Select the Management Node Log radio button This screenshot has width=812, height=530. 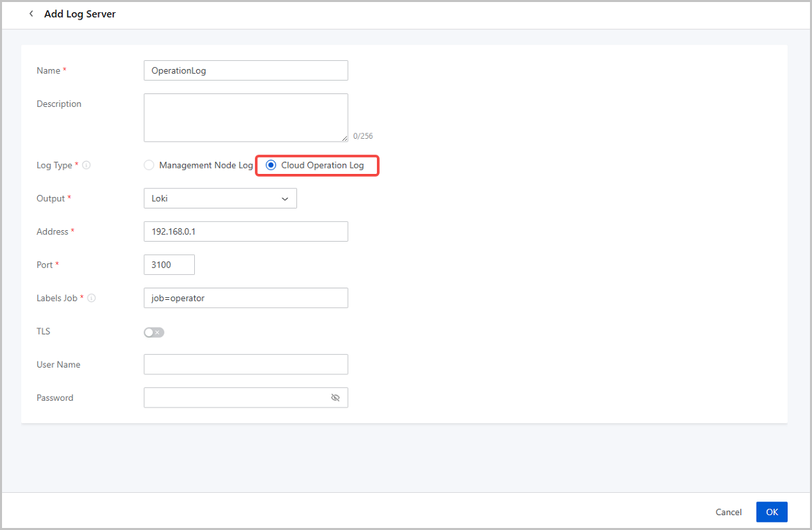pyautogui.click(x=149, y=165)
